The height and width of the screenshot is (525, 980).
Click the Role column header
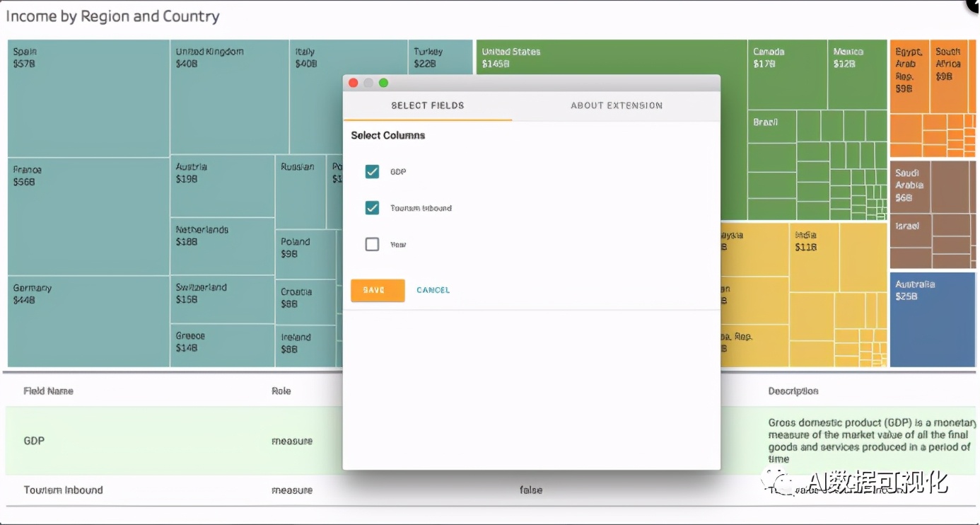(x=281, y=391)
